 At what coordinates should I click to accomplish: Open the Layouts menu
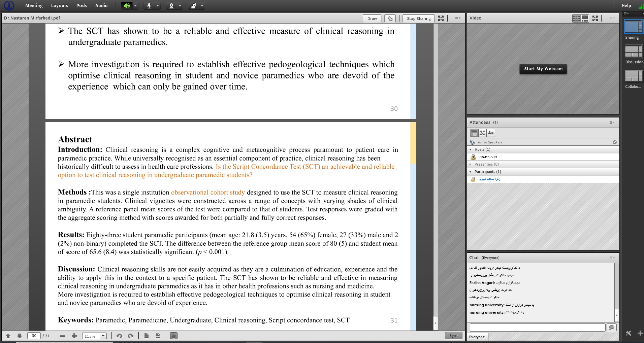tap(59, 6)
